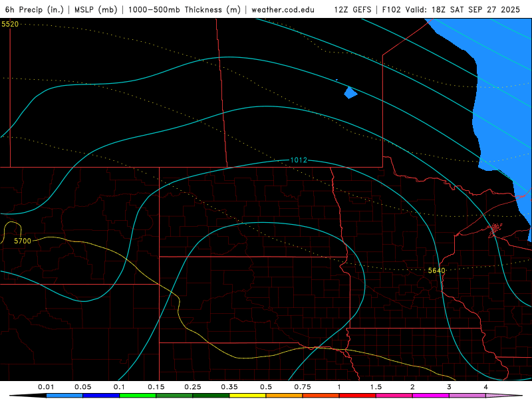The height and width of the screenshot is (399, 532).
Task: Click the 'F102' forecast hour text
Action: [392, 9]
